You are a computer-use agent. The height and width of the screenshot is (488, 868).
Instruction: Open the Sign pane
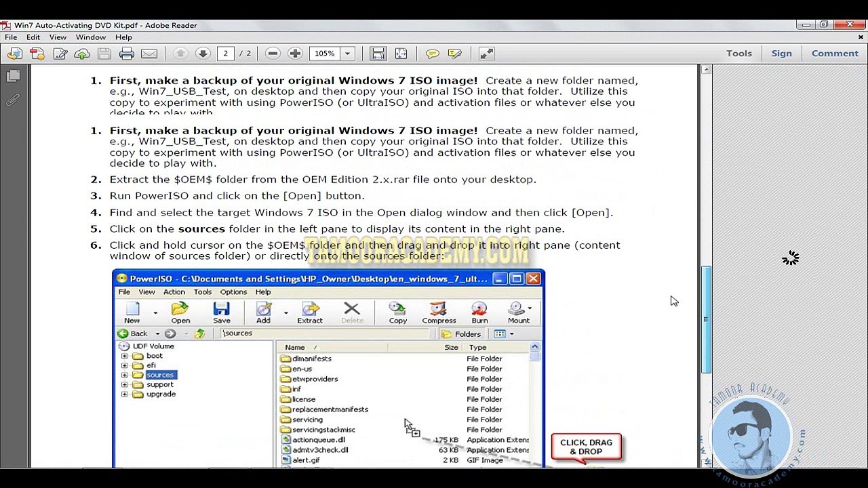(x=781, y=54)
